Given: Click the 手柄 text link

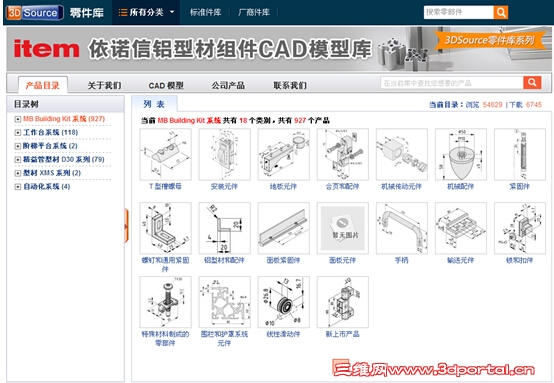Looking at the screenshot, I should [x=402, y=260].
